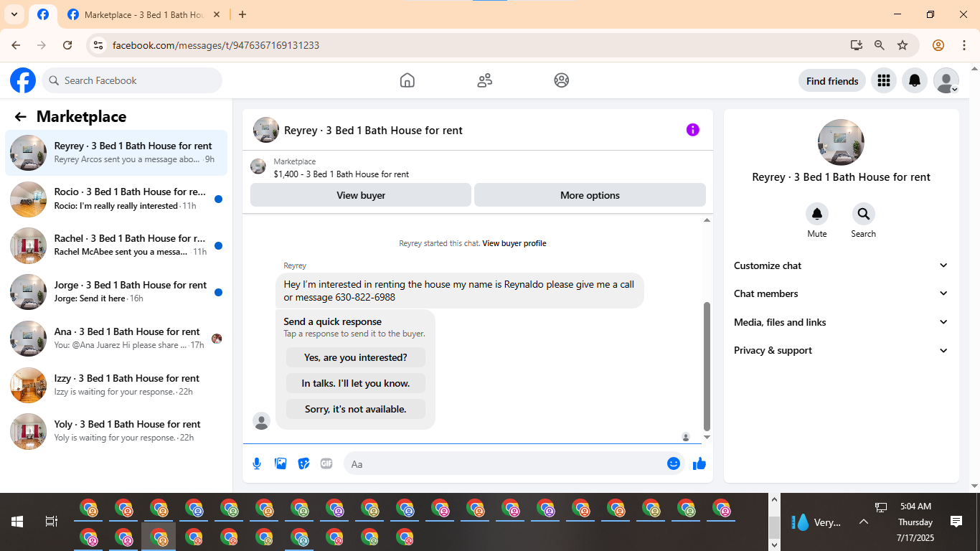Open install app icon in address bar
The height and width of the screenshot is (551, 980).
856,45
